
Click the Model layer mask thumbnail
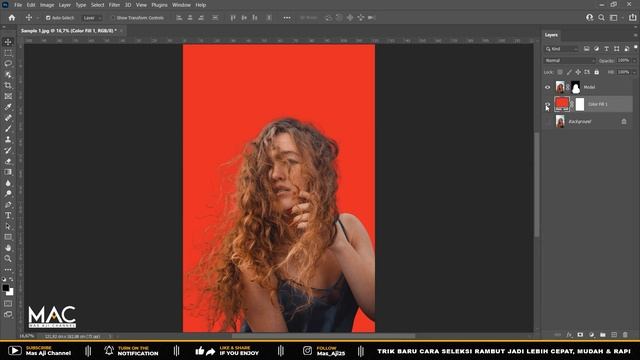[576, 87]
